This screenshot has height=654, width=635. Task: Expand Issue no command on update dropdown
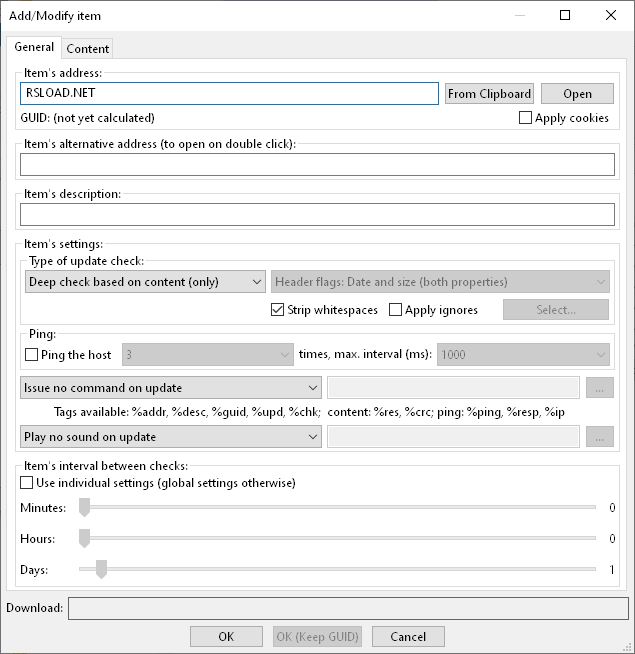[x=170, y=388]
